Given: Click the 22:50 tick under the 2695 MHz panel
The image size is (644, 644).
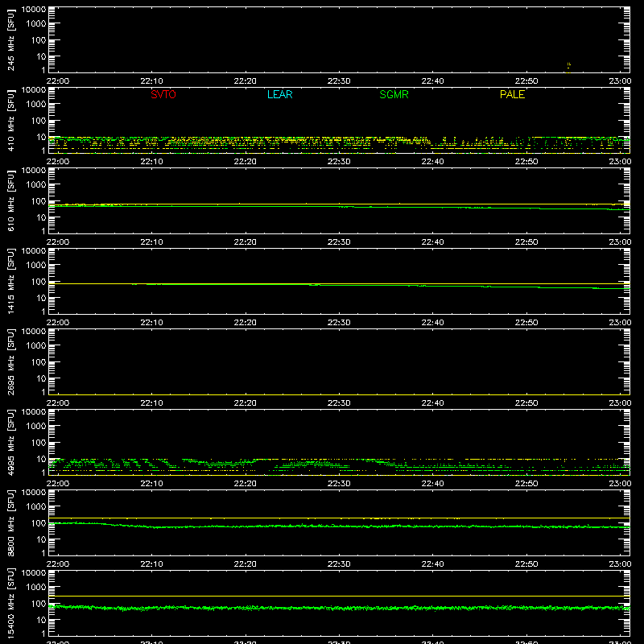Looking at the screenshot, I should [526, 403].
